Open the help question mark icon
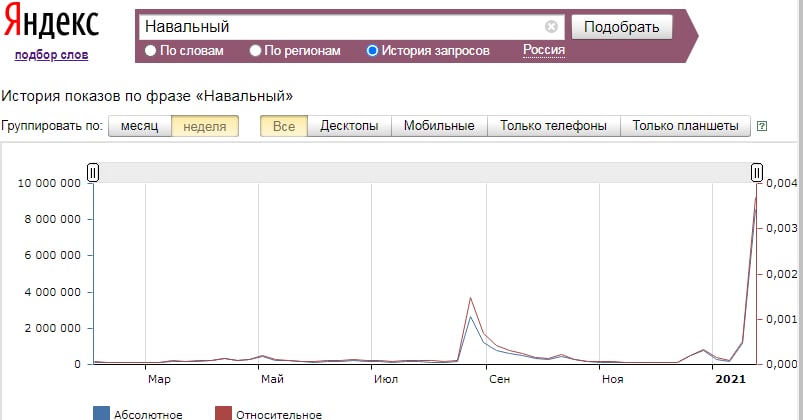Screen dimensions: 803x420 tap(762, 126)
